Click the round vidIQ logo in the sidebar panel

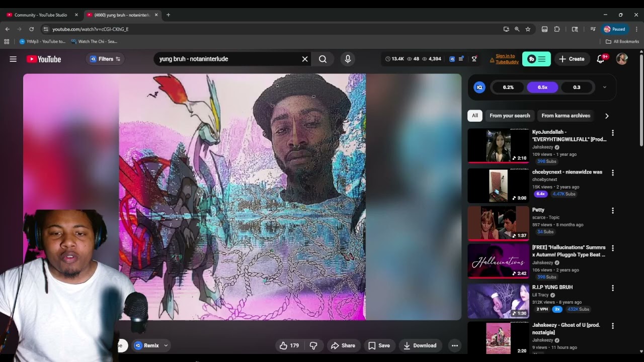coord(479,87)
